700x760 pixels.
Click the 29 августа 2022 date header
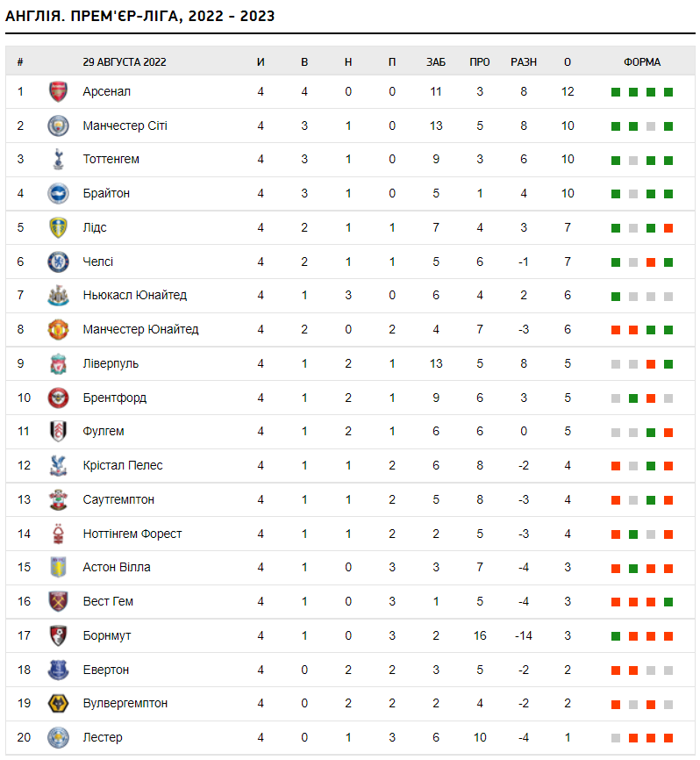pyautogui.click(x=125, y=62)
